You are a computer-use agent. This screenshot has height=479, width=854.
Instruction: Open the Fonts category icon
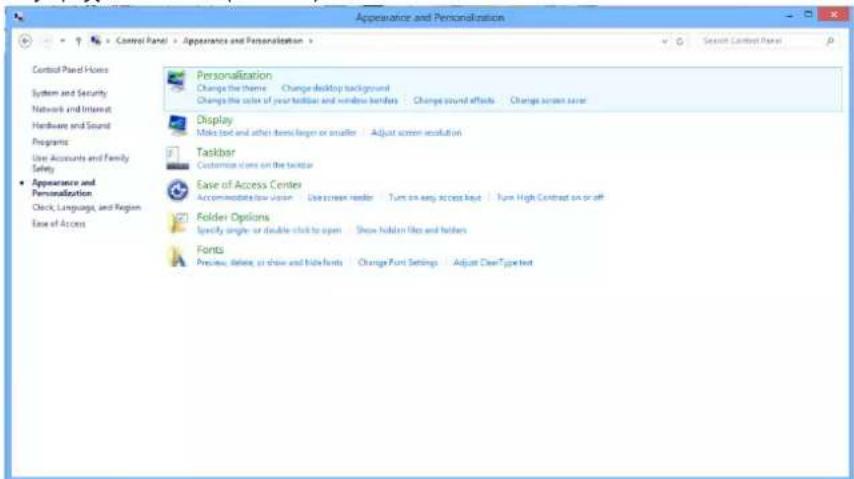click(x=177, y=256)
